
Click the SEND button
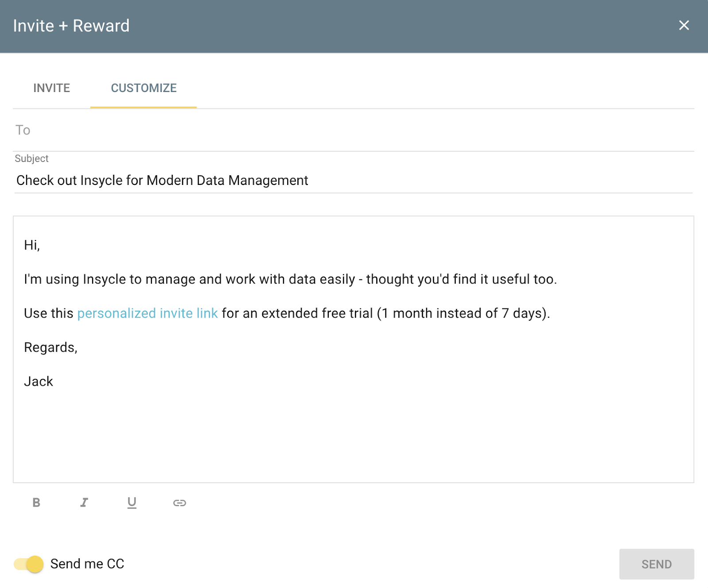click(x=657, y=564)
